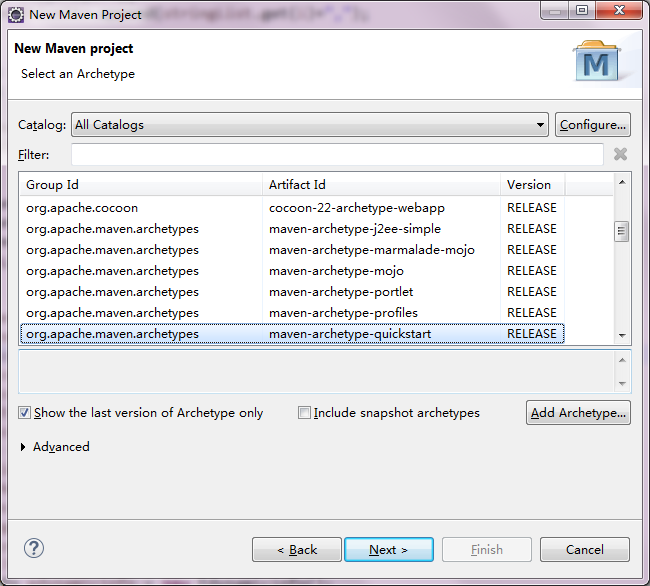Toggle Show the last version of Archetype only

pos(24,413)
